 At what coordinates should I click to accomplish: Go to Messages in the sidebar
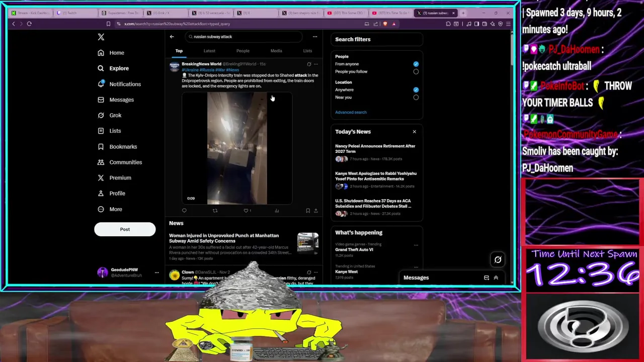[122, 100]
